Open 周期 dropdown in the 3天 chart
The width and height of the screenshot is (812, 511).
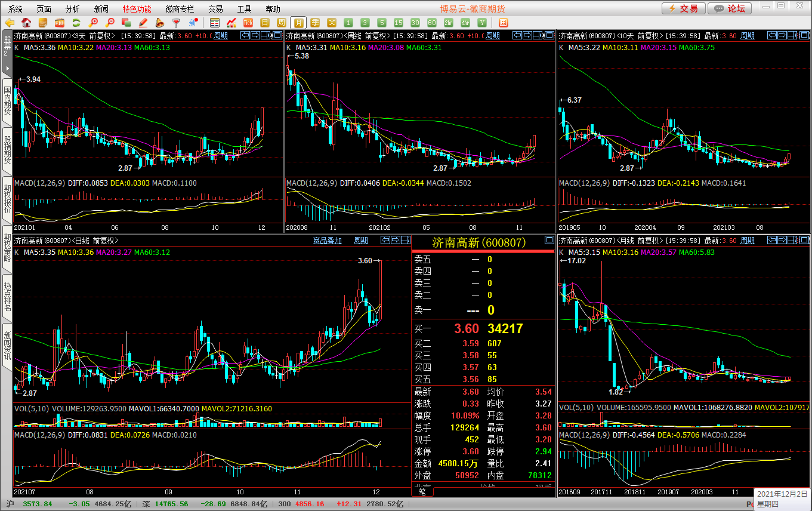[221, 36]
